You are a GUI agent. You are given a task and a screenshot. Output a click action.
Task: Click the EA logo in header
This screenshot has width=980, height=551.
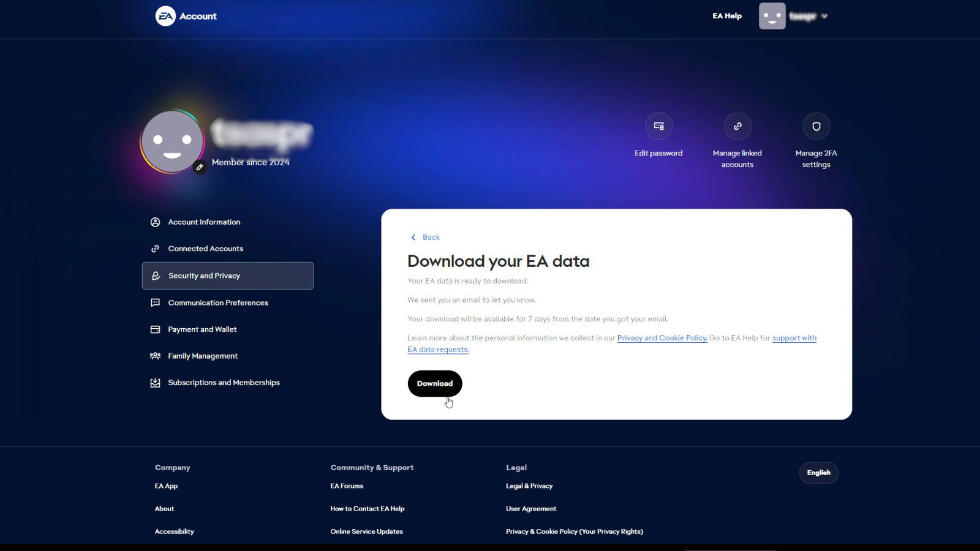click(x=165, y=16)
